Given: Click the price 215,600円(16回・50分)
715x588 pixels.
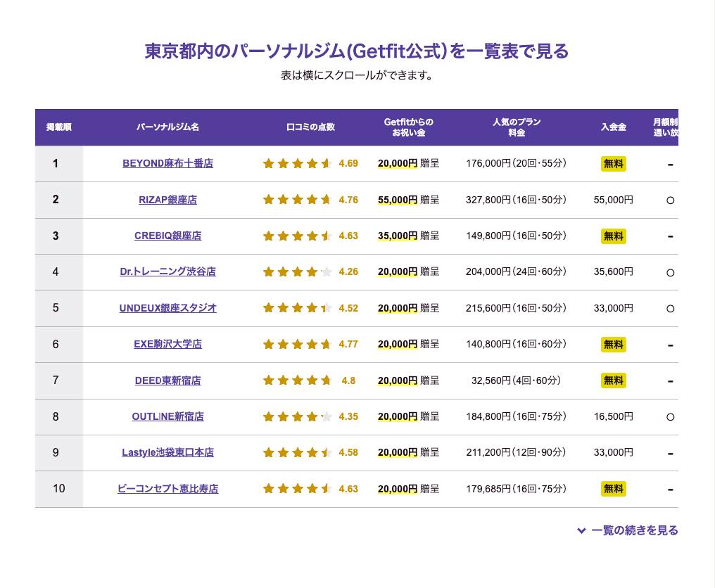Looking at the screenshot, I should tap(516, 308).
